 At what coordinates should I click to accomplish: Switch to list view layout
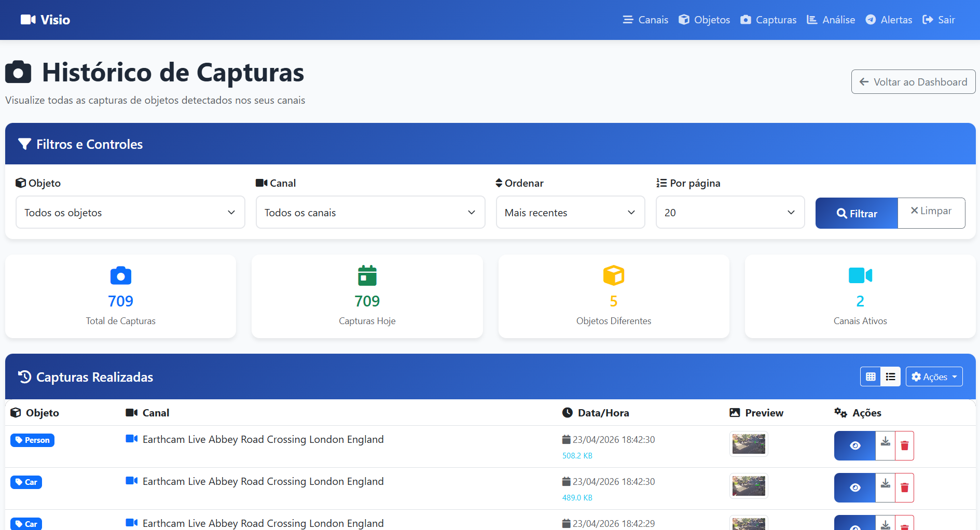(x=890, y=377)
